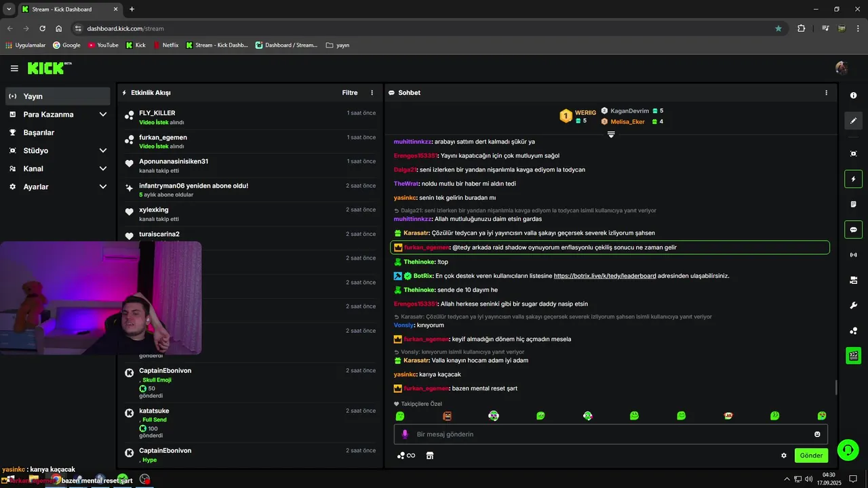The height and width of the screenshot is (488, 868).
Task: Select the highlighted furkan_egemen @tedy message
Action: coord(610,247)
